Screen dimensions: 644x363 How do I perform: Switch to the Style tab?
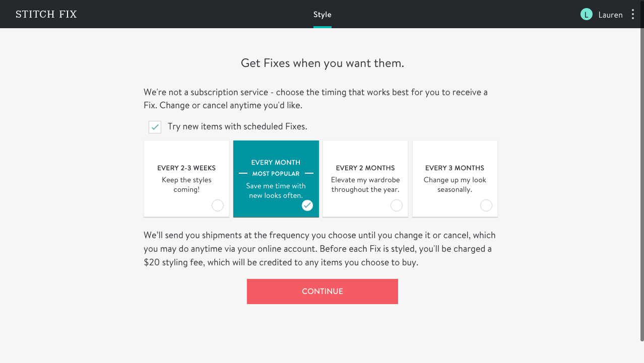[323, 15]
